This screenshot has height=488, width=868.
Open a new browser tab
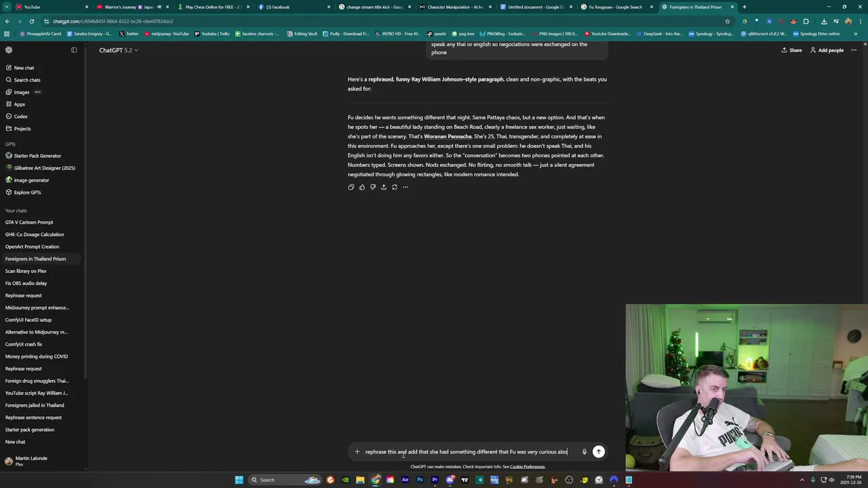tap(745, 7)
